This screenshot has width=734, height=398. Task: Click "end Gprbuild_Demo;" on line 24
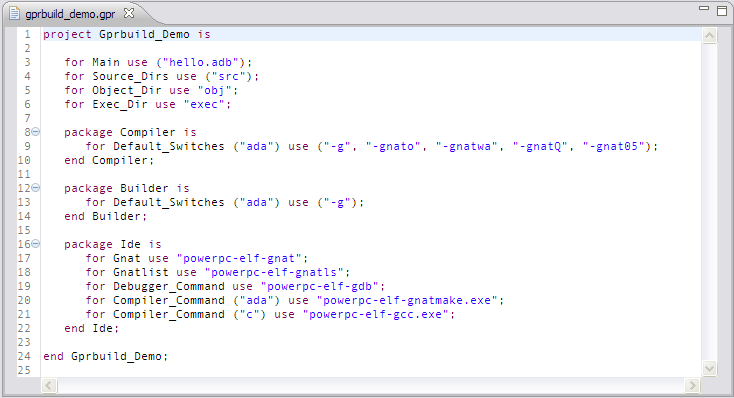click(105, 357)
